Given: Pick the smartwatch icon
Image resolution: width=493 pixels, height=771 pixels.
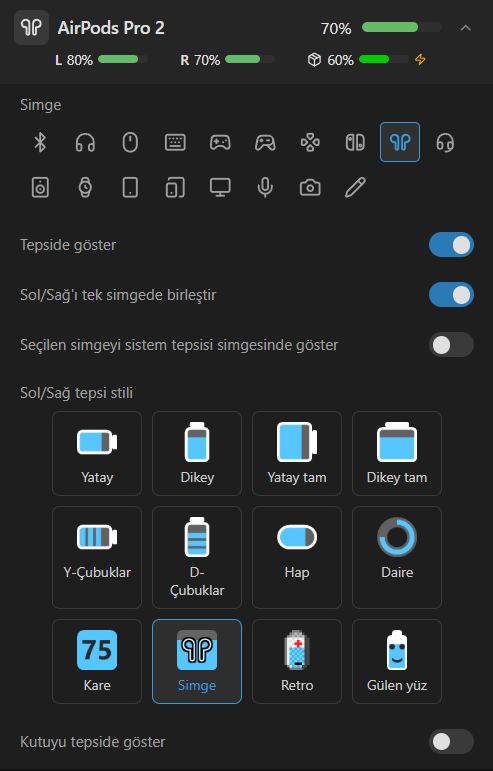Looking at the screenshot, I should (85, 187).
